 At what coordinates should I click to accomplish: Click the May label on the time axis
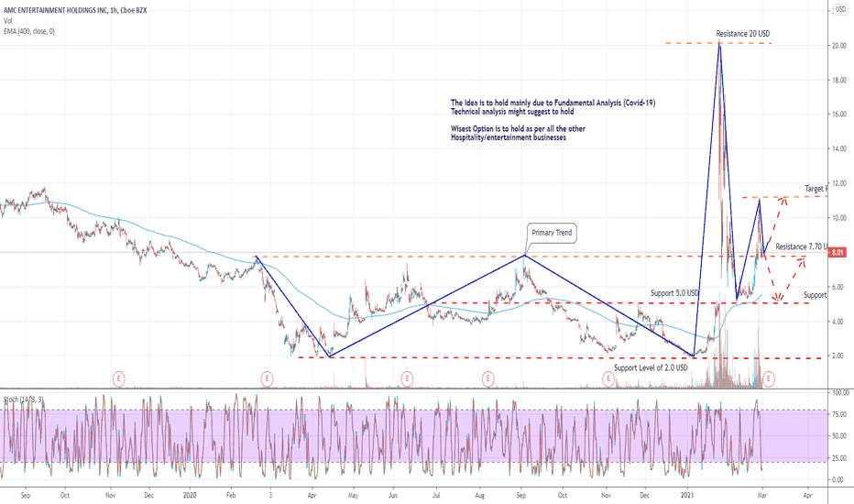coord(353,495)
